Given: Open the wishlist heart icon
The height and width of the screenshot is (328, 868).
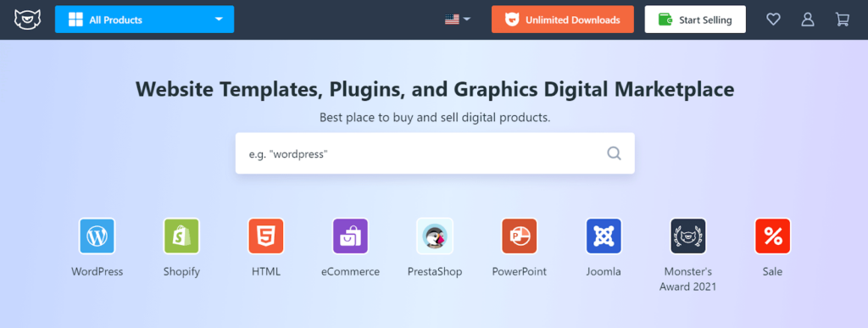Looking at the screenshot, I should click(x=773, y=19).
